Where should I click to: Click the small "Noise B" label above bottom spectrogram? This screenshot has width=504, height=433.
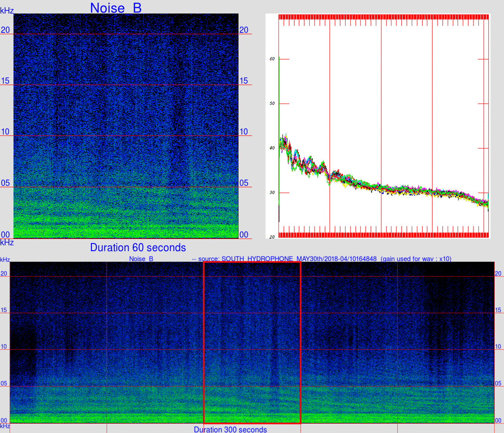(141, 259)
